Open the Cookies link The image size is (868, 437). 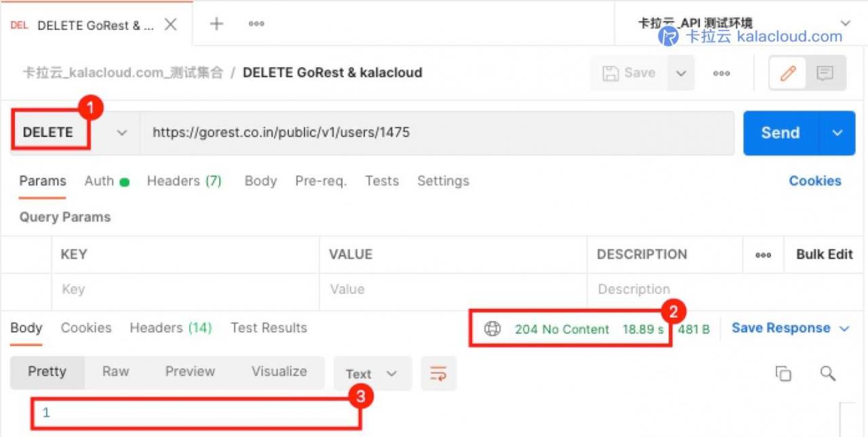(815, 181)
